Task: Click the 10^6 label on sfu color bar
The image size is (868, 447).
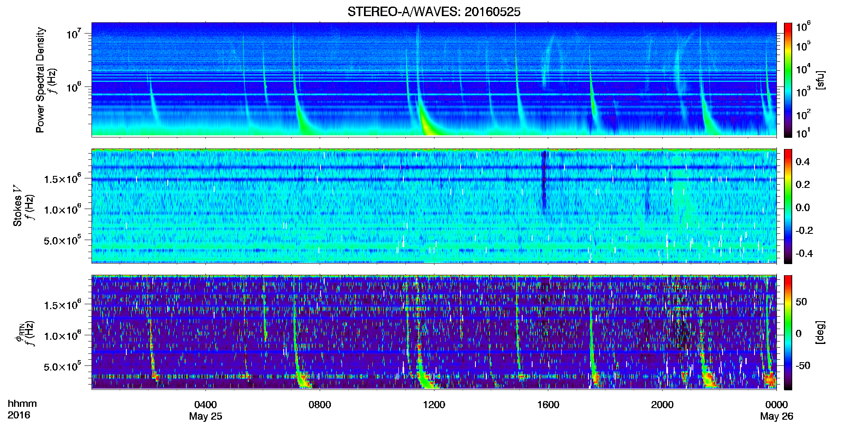Action: (x=803, y=26)
